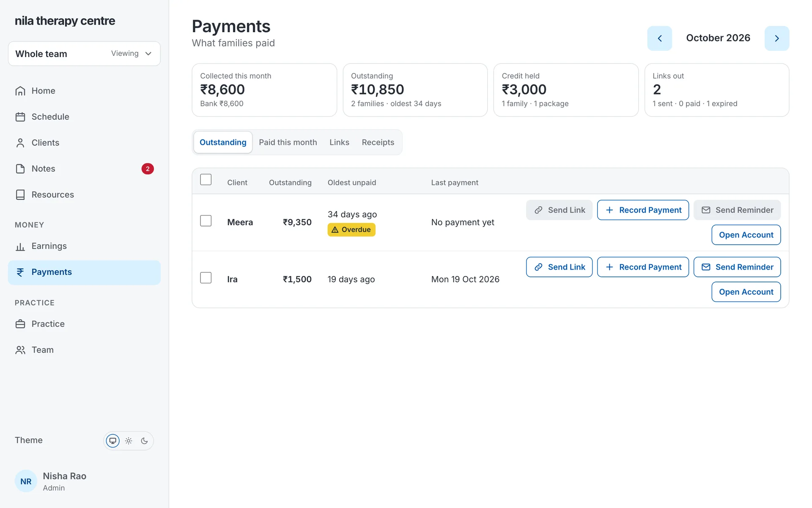This screenshot has height=508, width=812.
Task: Open Resources from the sidebar
Action: point(84,195)
